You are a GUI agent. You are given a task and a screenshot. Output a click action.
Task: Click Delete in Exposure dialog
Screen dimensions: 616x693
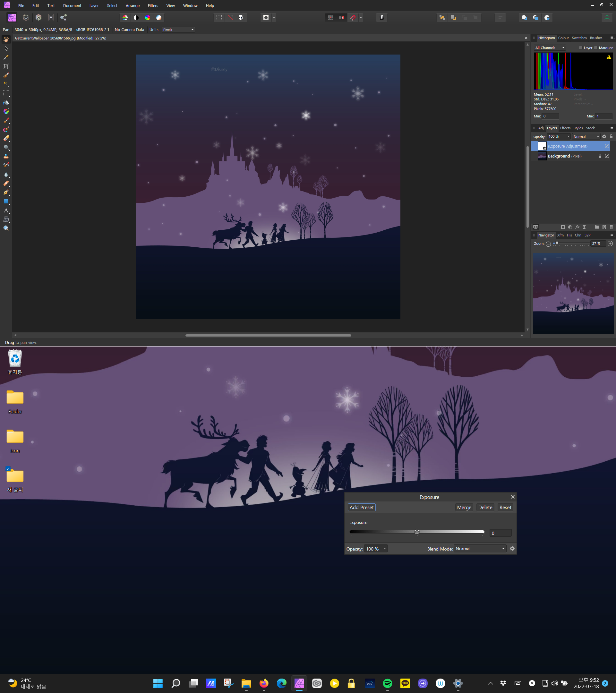click(x=485, y=507)
